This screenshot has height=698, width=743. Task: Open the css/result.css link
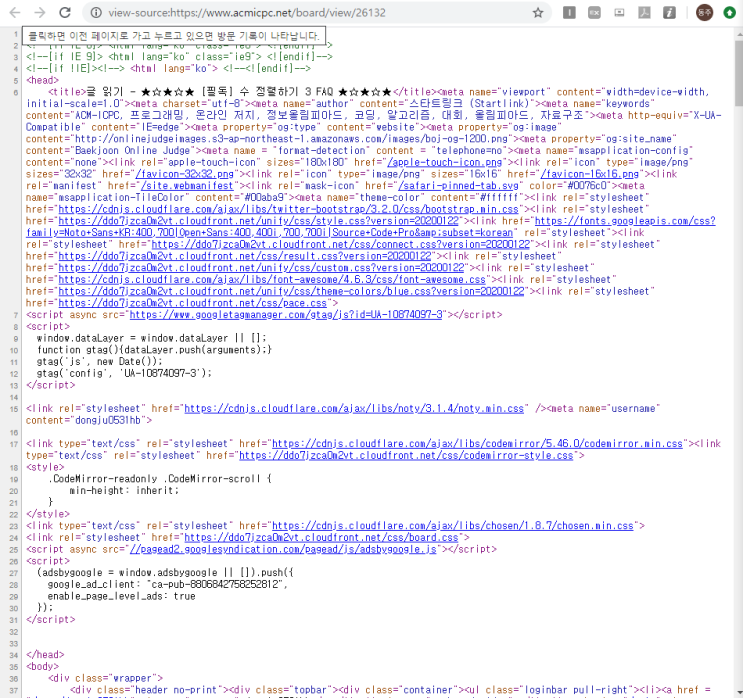coord(245,256)
